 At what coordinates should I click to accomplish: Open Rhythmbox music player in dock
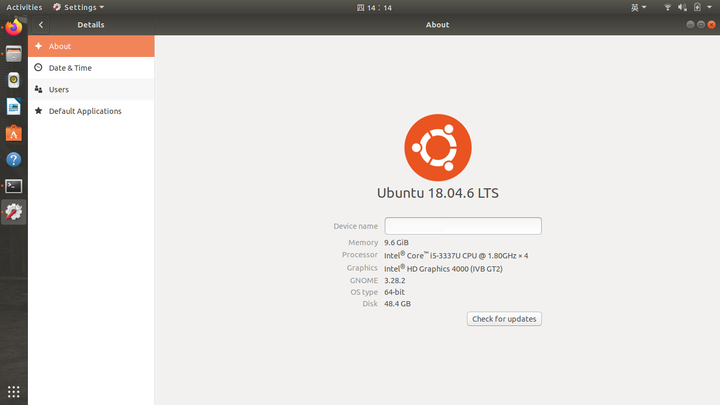point(14,80)
